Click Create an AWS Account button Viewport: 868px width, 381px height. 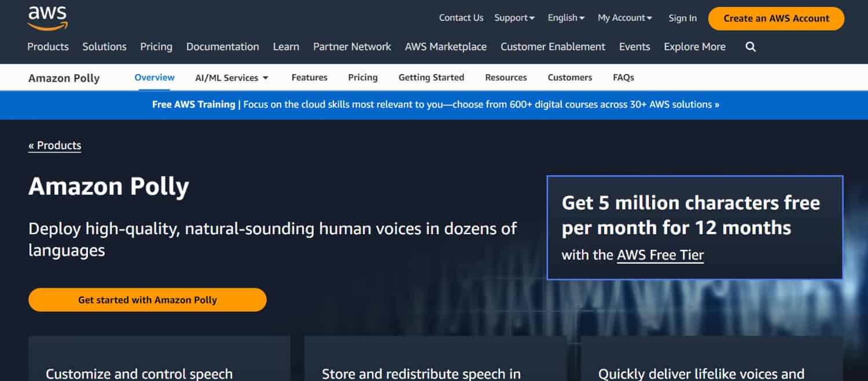tap(776, 19)
